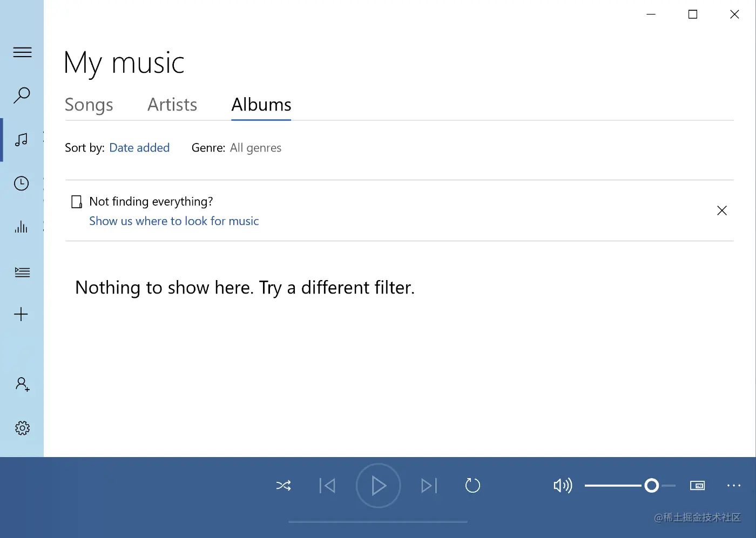Image resolution: width=756 pixels, height=538 pixels.
Task: Select the My music note icon
Action: click(x=22, y=140)
